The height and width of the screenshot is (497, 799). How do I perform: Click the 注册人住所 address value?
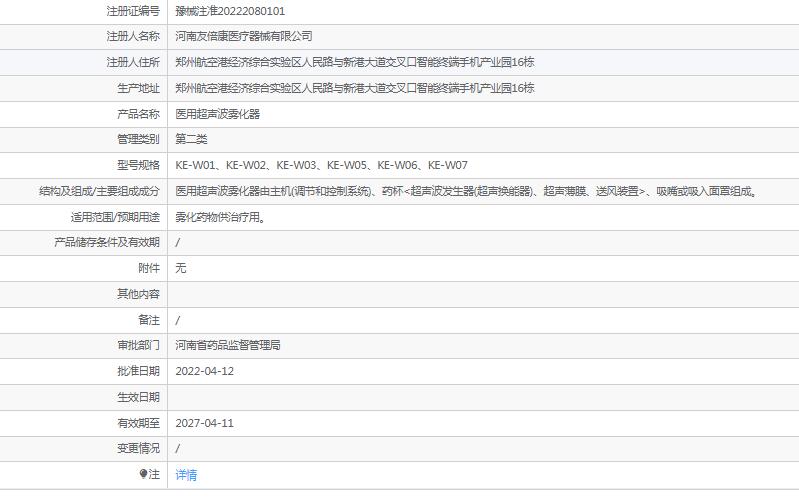(354, 62)
